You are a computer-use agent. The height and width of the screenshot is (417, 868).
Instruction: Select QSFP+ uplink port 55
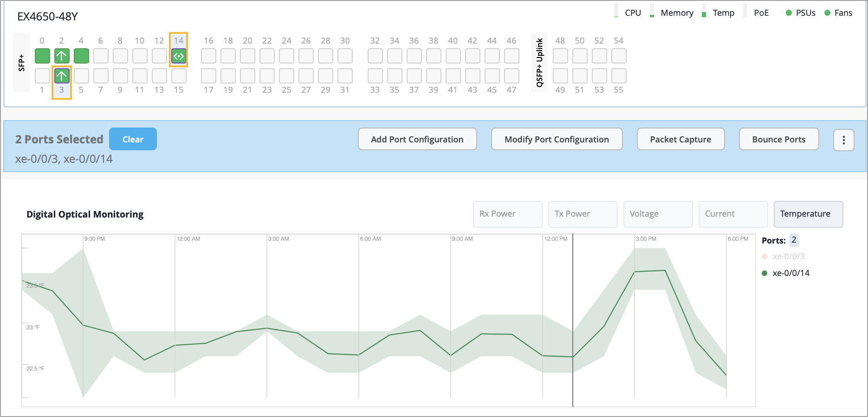(x=619, y=76)
